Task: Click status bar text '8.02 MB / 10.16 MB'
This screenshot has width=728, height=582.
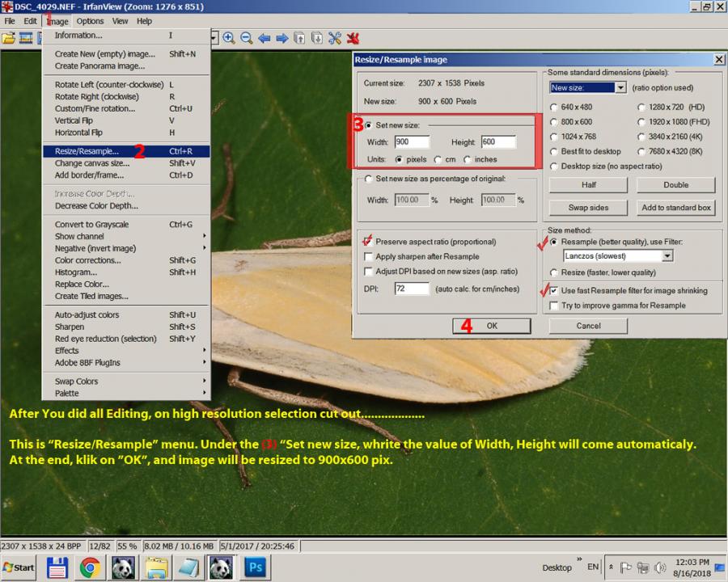Action: [179, 546]
